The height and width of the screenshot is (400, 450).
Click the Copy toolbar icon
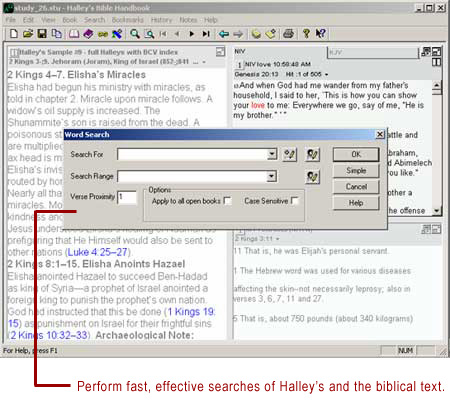tap(57, 34)
